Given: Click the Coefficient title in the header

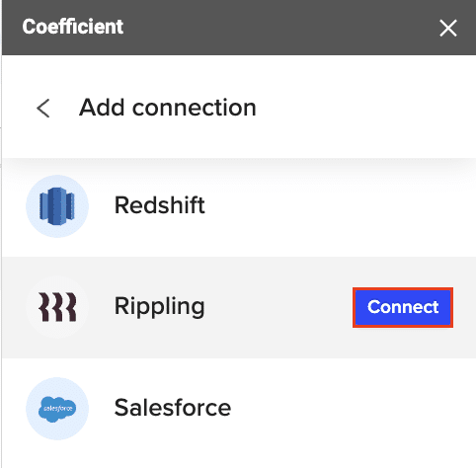Looking at the screenshot, I should coord(73,27).
